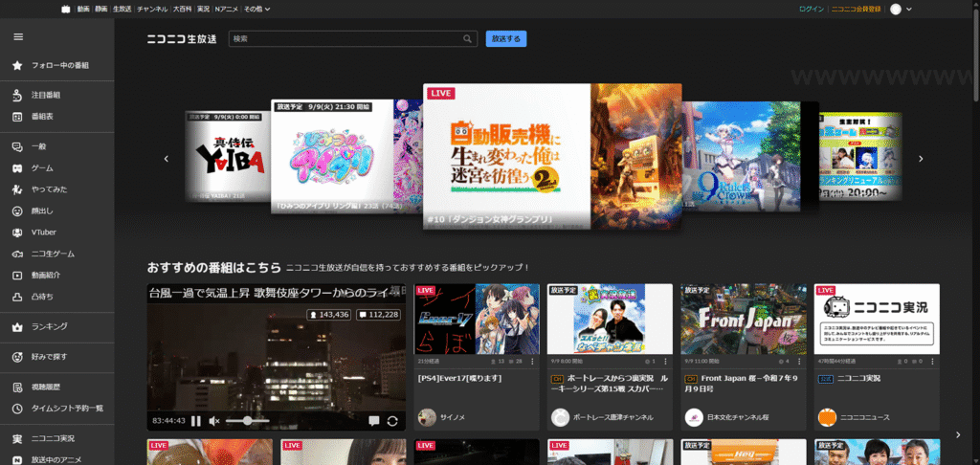Open three-dot menu on ボートレース card
980x465 pixels.
pos(666,362)
